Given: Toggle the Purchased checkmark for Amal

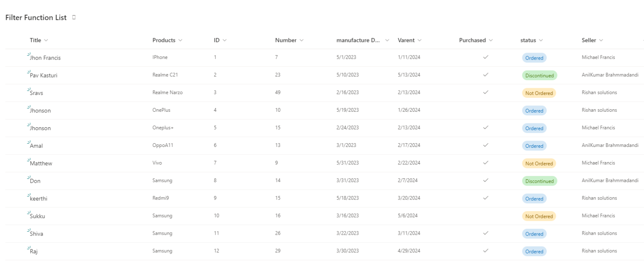Looking at the screenshot, I should click(x=485, y=146).
